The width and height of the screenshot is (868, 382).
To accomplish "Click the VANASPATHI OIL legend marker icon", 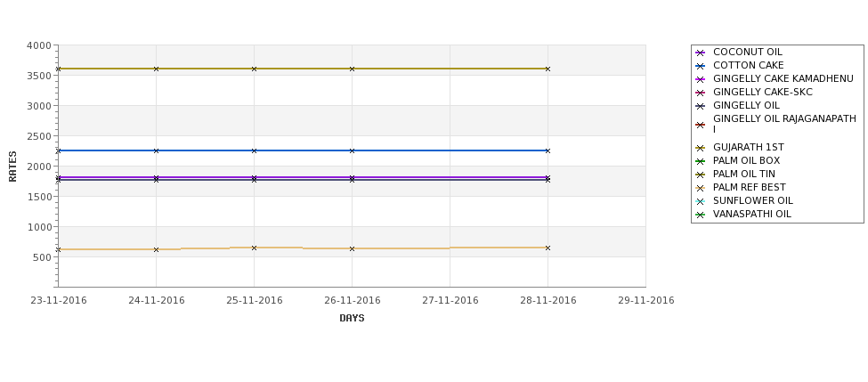I will [700, 215].
